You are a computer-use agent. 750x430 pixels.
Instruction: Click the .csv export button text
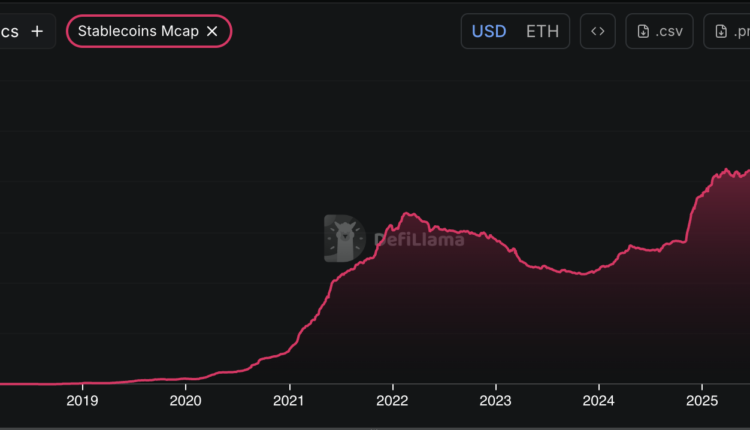click(670, 31)
